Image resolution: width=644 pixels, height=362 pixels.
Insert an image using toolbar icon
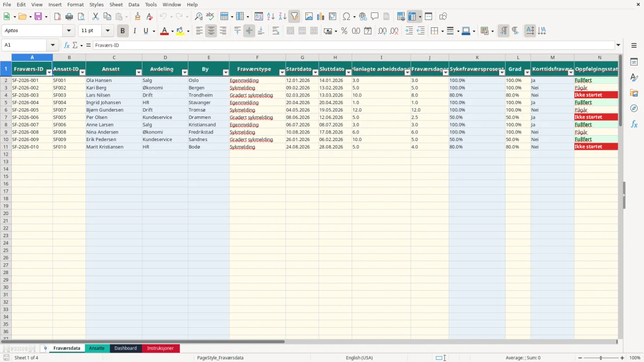coord(309,17)
